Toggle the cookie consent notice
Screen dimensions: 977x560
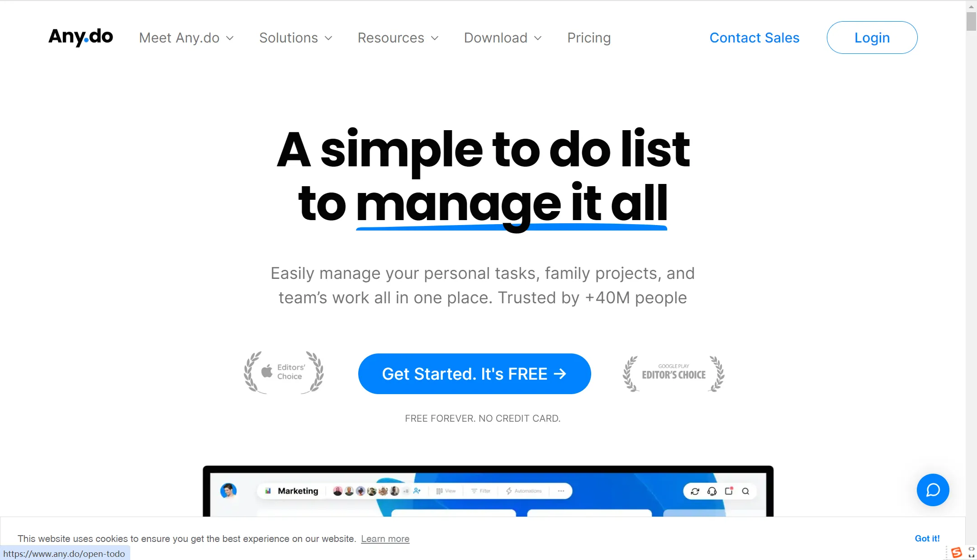[927, 539]
